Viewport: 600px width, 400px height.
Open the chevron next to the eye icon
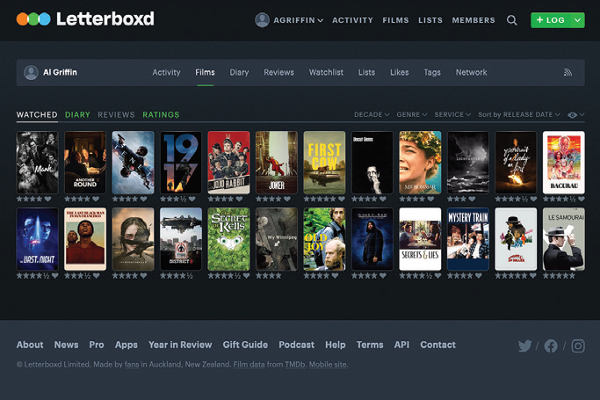tap(582, 115)
